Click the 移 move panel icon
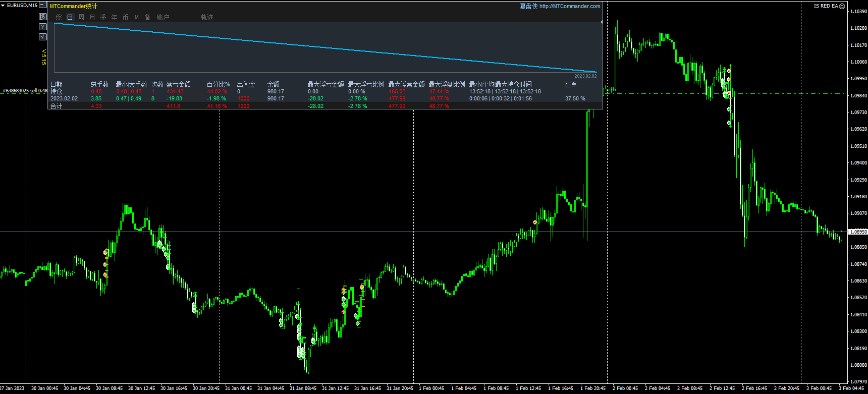Viewport: 868px width, 394px height. (43, 17)
